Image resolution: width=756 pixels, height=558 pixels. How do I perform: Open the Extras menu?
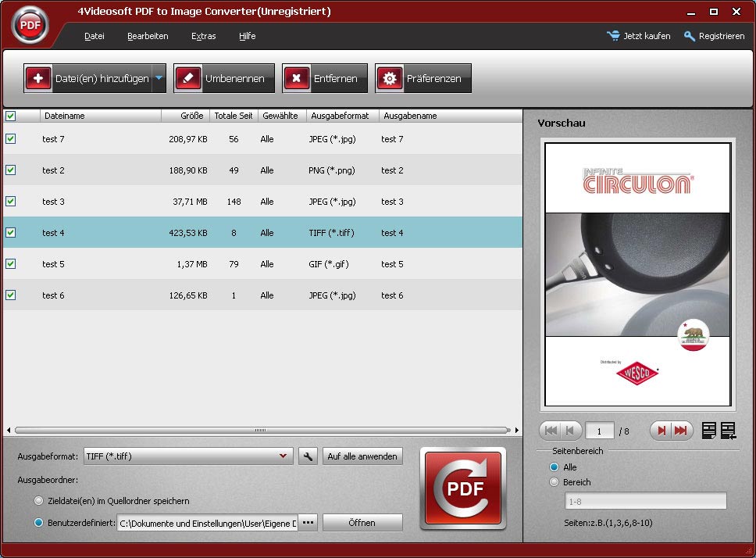203,36
